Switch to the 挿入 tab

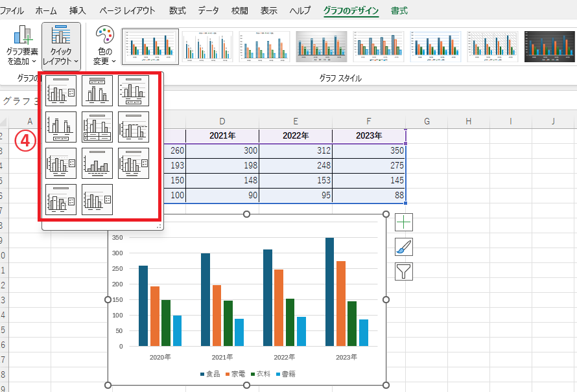[78, 10]
